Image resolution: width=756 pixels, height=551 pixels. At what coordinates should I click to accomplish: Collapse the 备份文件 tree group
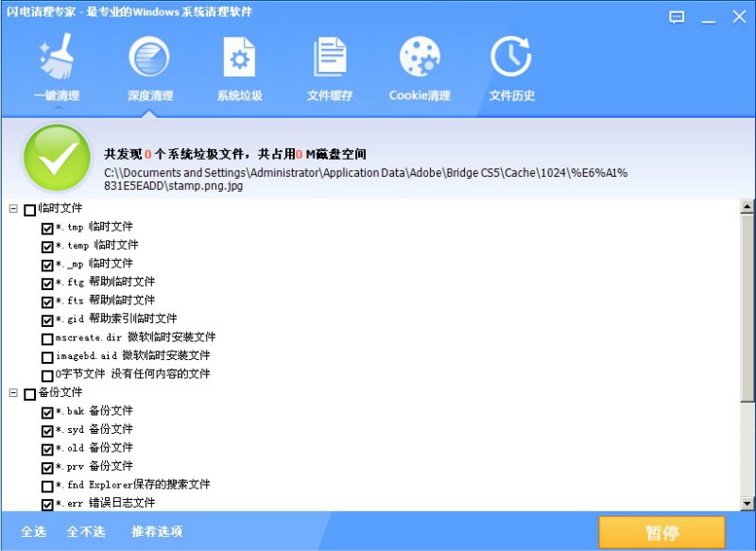coord(12,393)
